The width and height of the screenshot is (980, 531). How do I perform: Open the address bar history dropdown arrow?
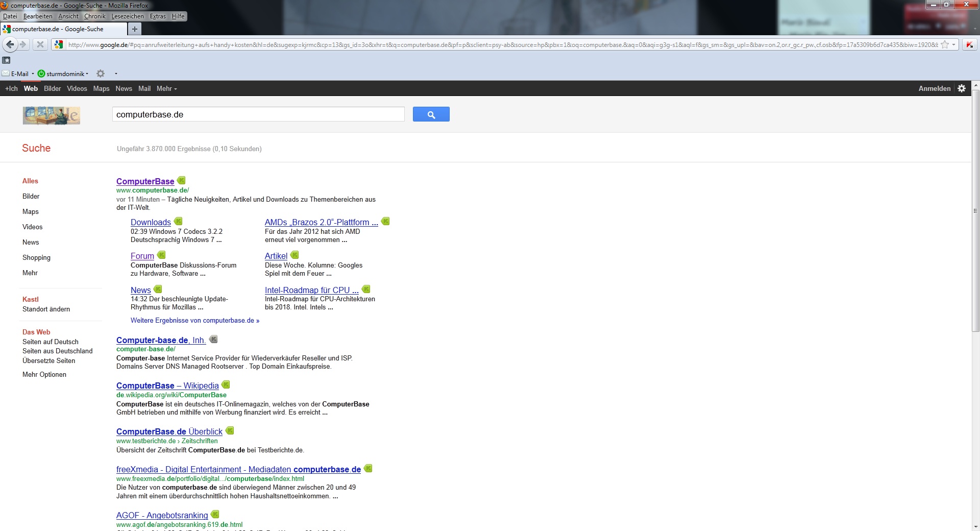click(953, 44)
